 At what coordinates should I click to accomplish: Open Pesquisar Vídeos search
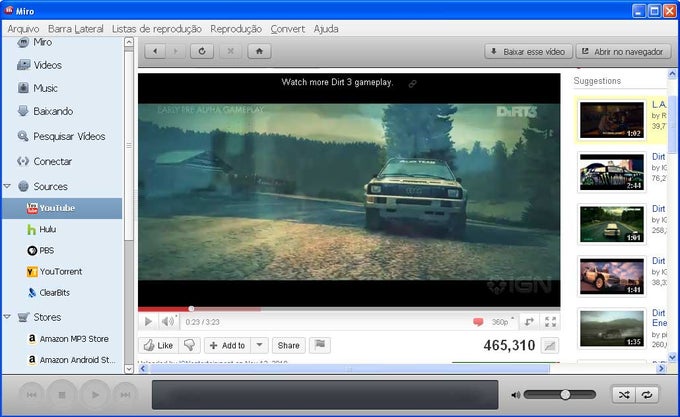[61, 136]
